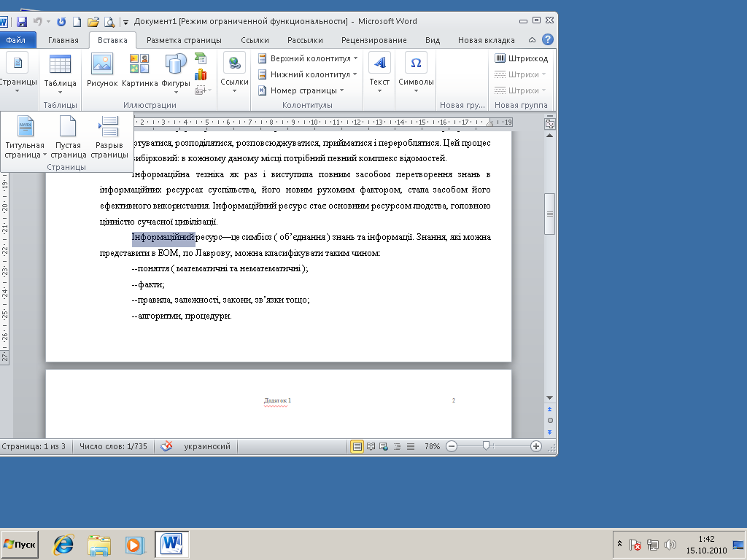
Task: Open the Файл tab
Action: tap(16, 40)
